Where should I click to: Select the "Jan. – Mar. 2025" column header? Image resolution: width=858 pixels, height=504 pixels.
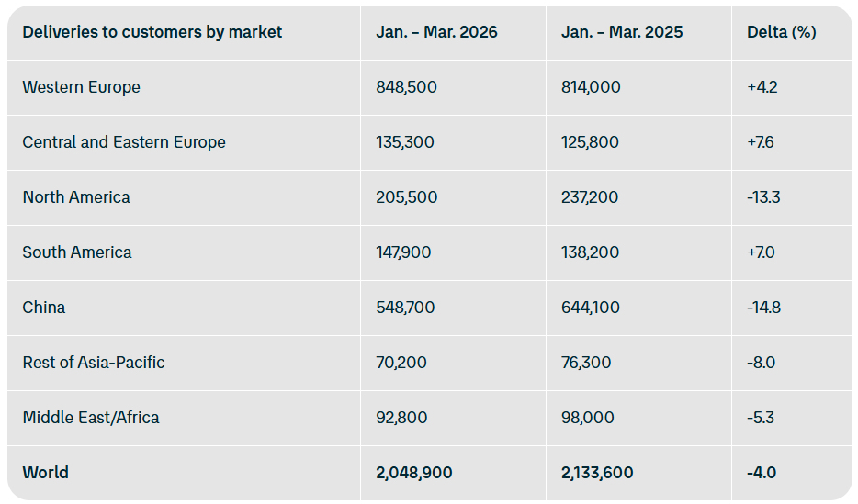(622, 32)
